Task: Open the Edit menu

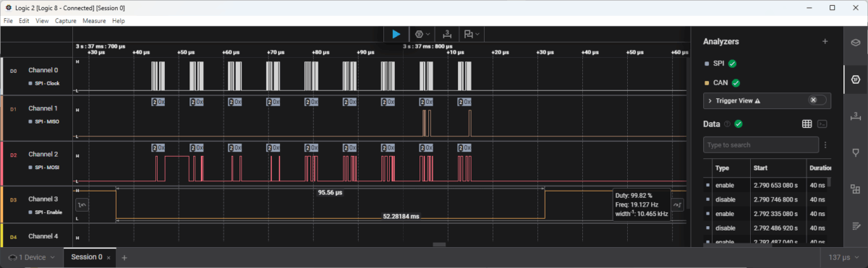Action: coord(25,21)
